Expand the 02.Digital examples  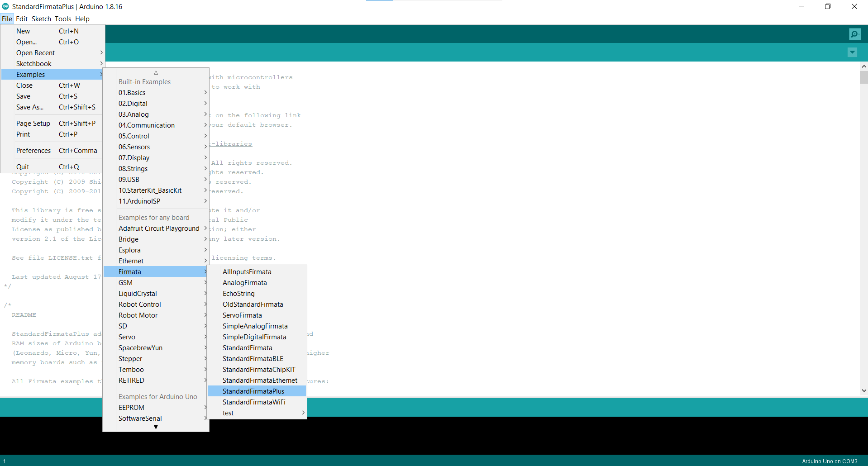pyautogui.click(x=156, y=104)
